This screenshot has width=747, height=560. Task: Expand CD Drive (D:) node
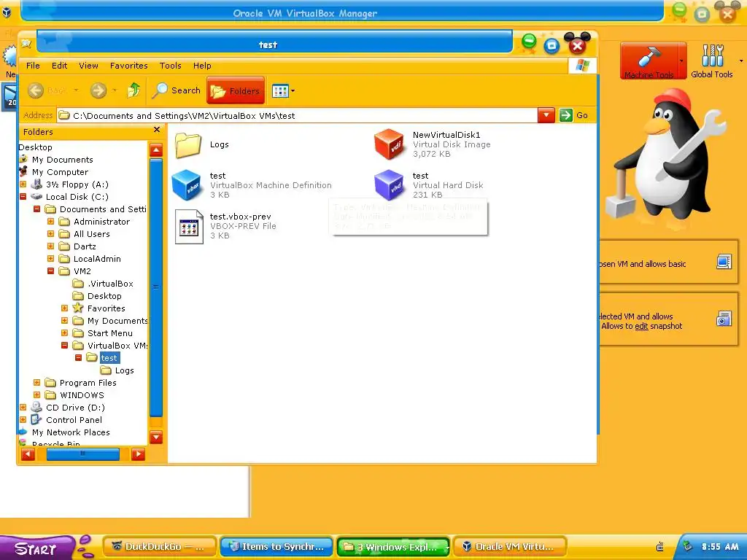point(23,407)
